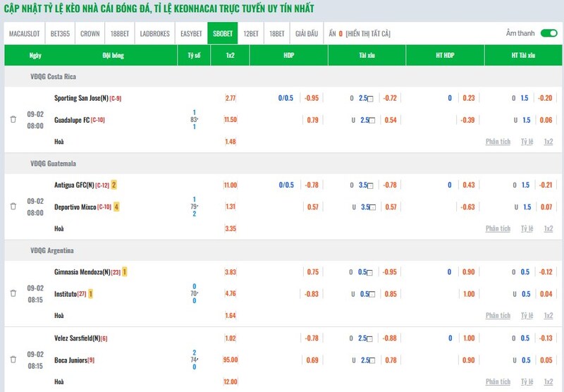Image resolution: width=564 pixels, height=392 pixels.
Task: Open Tỷ lệ link in the Argentina Instituto row
Action: point(527,315)
